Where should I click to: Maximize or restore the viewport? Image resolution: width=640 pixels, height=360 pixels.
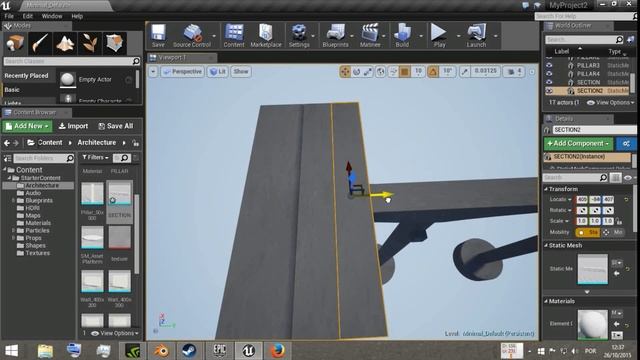click(x=532, y=72)
